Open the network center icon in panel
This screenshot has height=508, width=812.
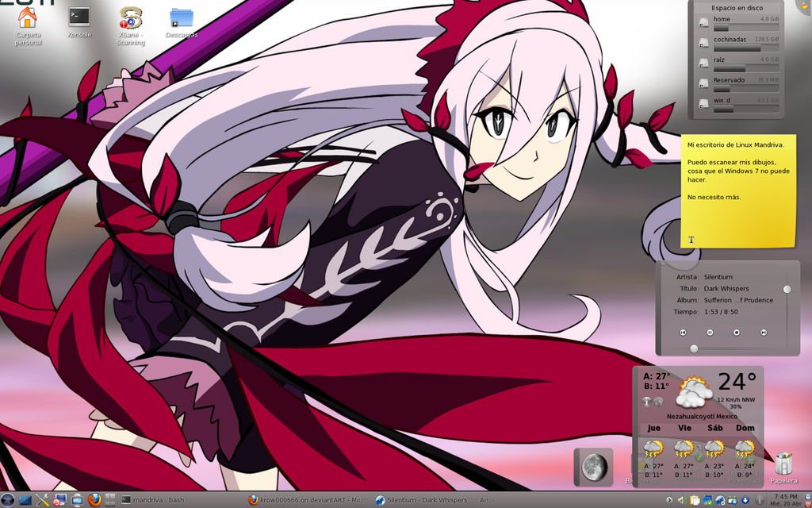77,500
